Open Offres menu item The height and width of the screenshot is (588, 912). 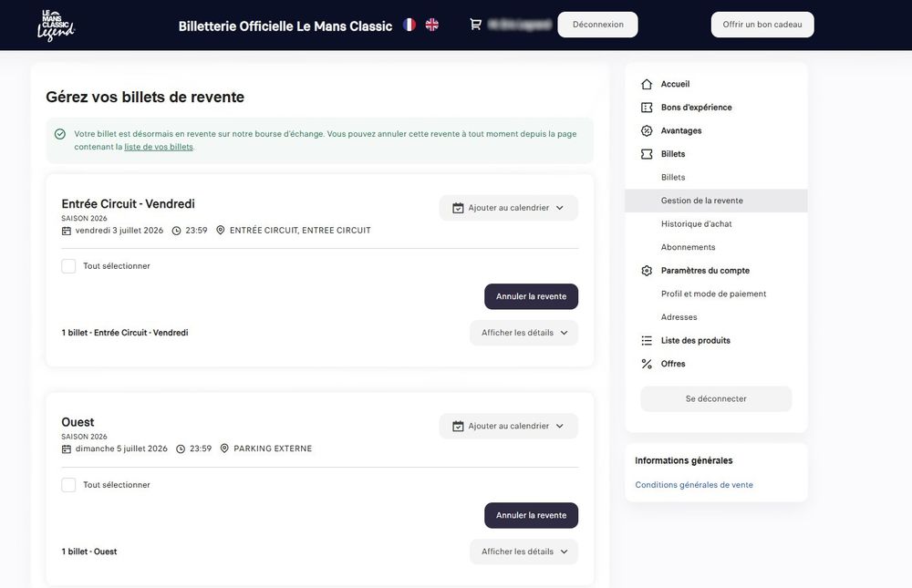673,364
